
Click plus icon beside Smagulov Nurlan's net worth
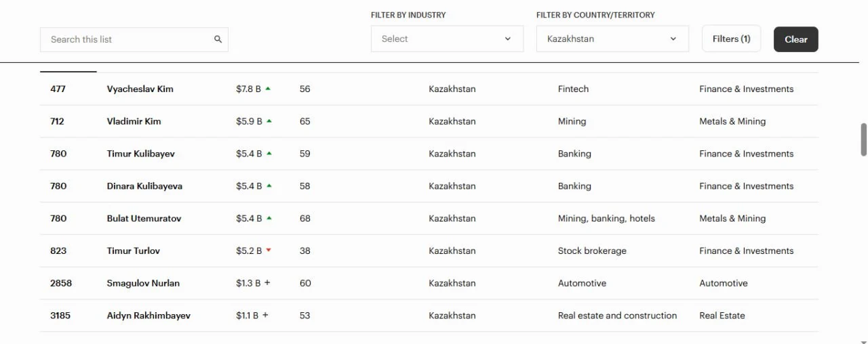tap(267, 283)
